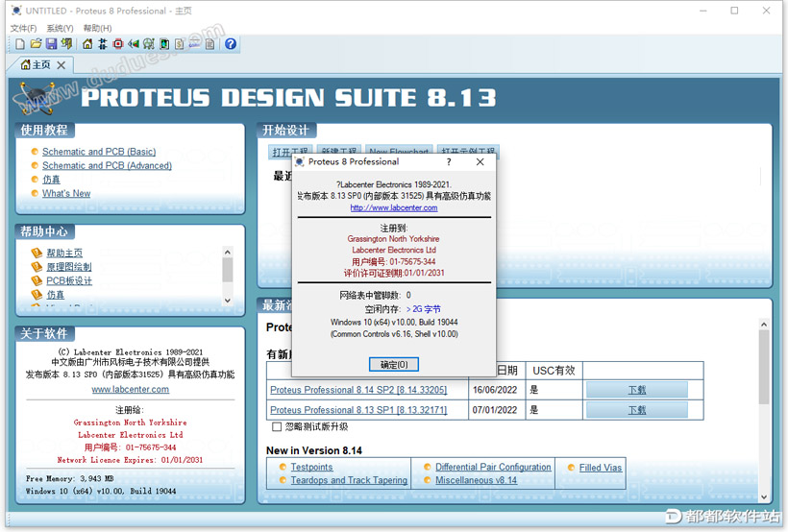
Task: Click the blue Help question-mark icon
Action: tap(231, 44)
